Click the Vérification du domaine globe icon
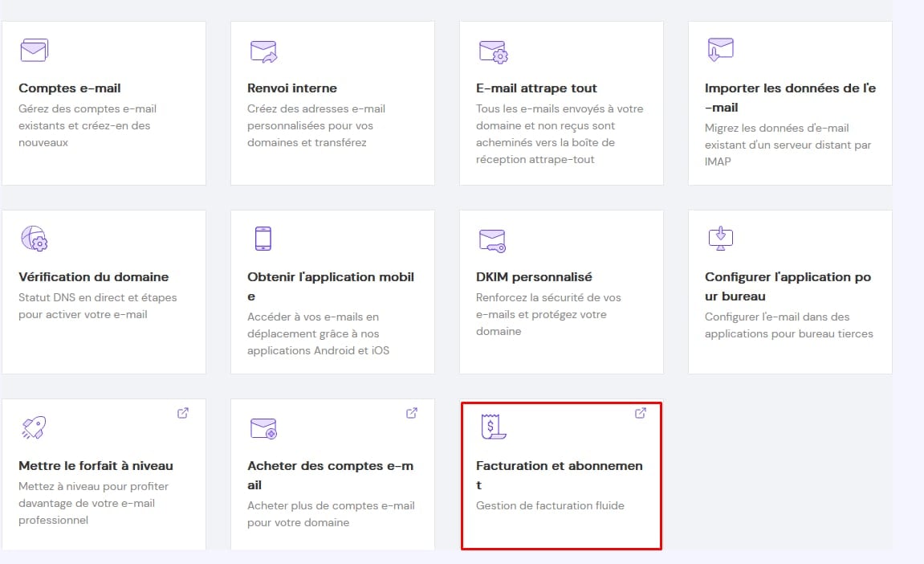The image size is (924, 564). pos(34,239)
